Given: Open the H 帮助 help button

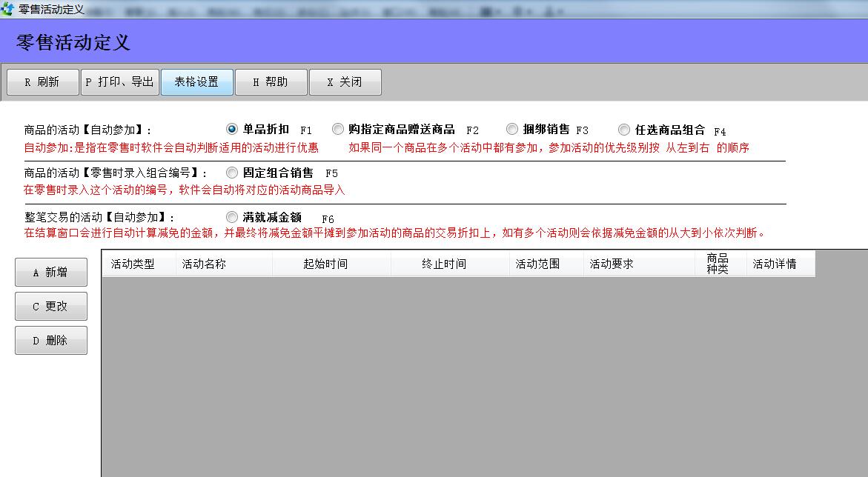Looking at the screenshot, I should tap(271, 81).
